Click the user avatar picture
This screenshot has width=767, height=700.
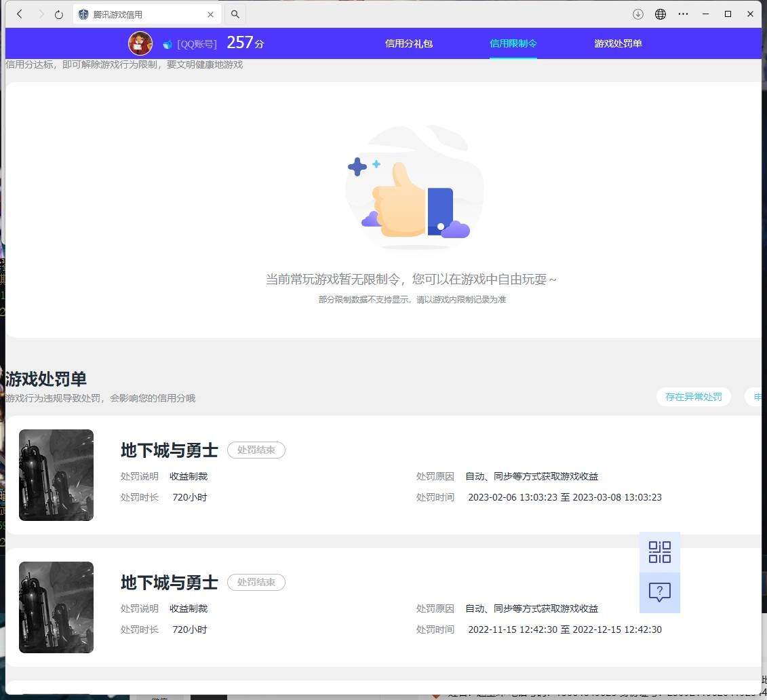(140, 43)
